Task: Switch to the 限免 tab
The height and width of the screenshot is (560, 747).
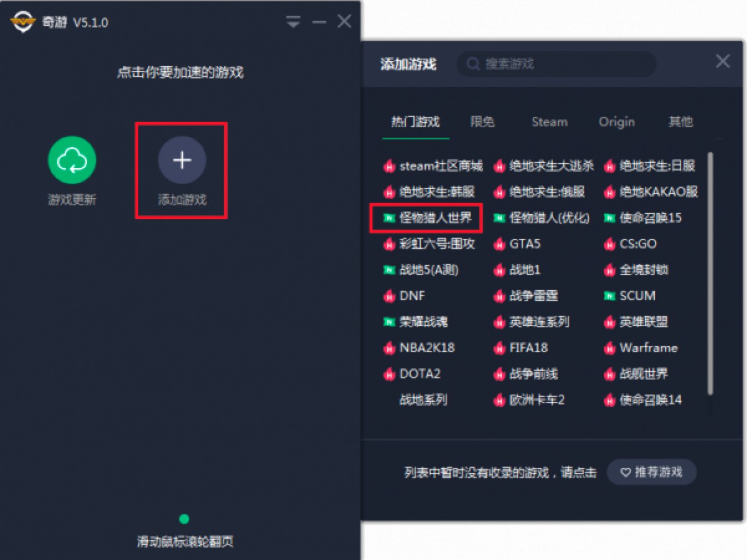Action: 482,121
